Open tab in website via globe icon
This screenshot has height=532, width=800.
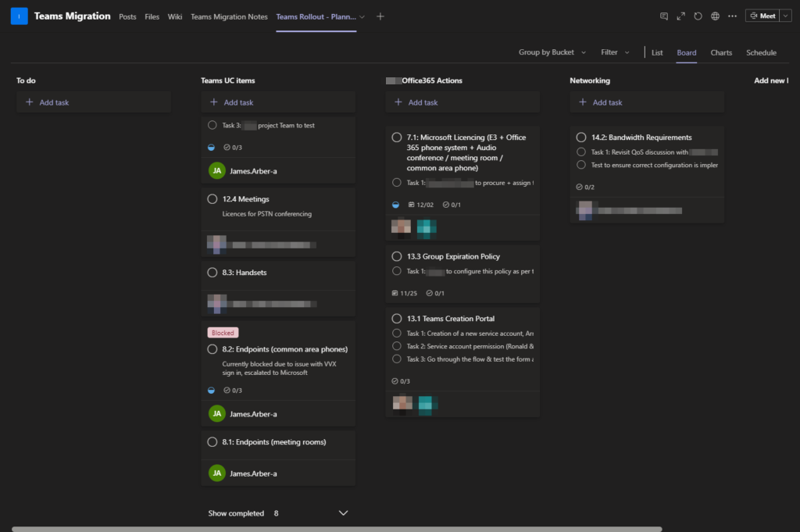click(716, 16)
